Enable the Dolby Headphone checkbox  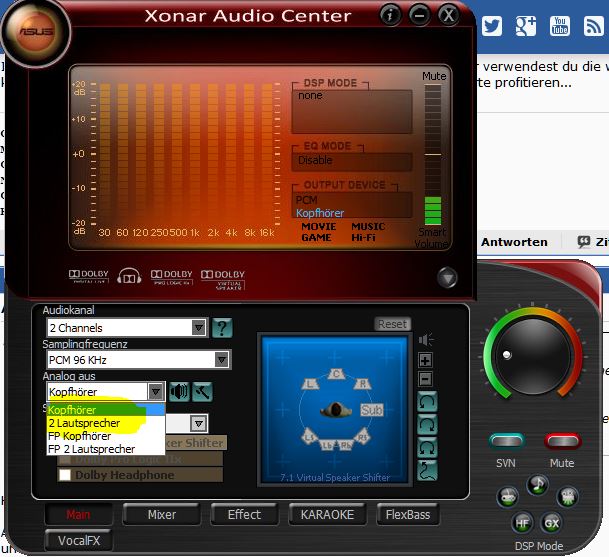pyautogui.click(x=65, y=475)
